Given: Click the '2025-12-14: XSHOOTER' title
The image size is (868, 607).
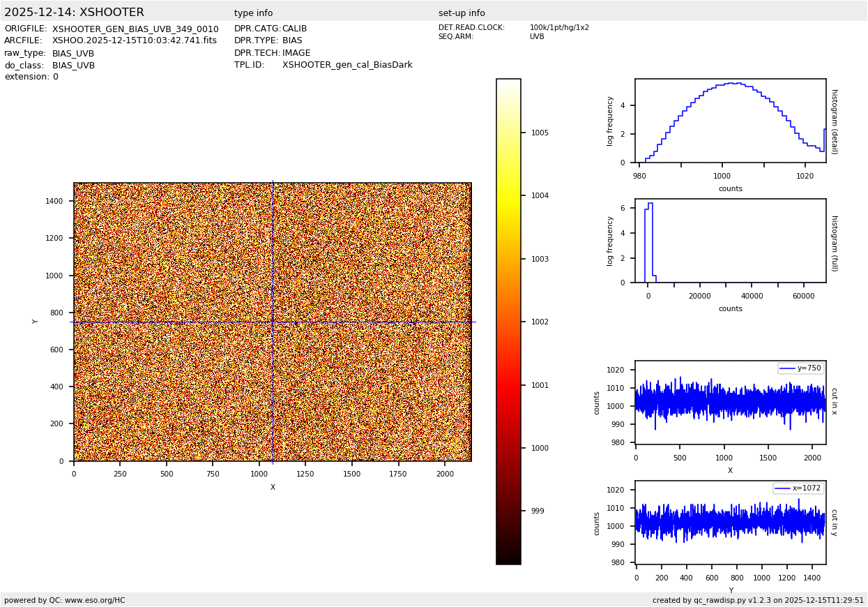Looking at the screenshot, I should 74,13.
